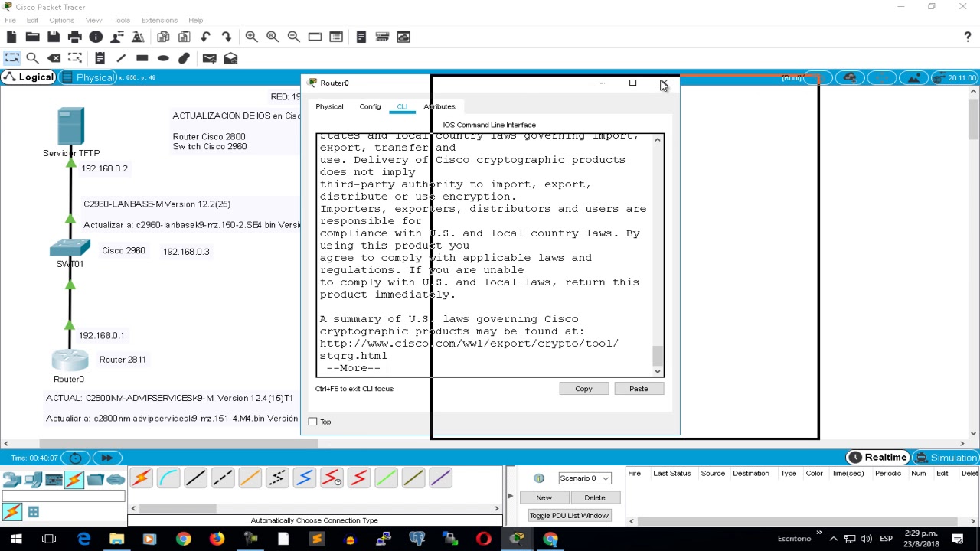Image resolution: width=980 pixels, height=551 pixels.
Task: Switch to Simulation mode
Action: point(945,458)
